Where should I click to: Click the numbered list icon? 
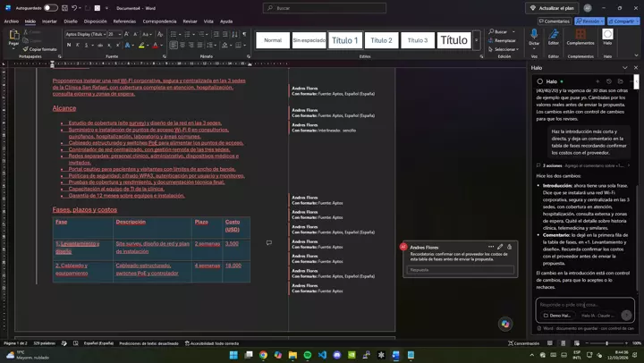[187, 34]
